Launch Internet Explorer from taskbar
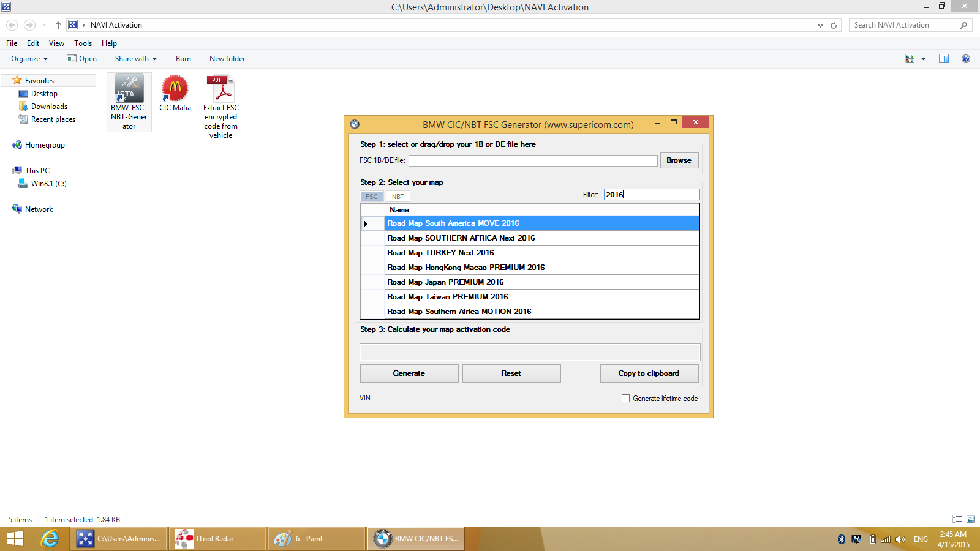 (50, 539)
